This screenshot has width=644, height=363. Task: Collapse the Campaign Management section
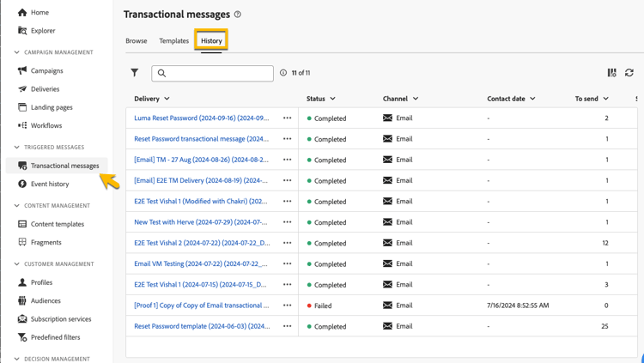point(17,52)
